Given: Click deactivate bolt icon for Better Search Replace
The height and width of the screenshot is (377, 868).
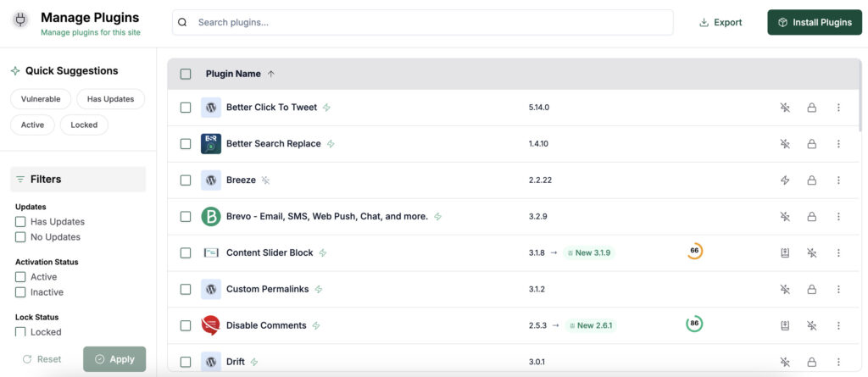Looking at the screenshot, I should (785, 144).
